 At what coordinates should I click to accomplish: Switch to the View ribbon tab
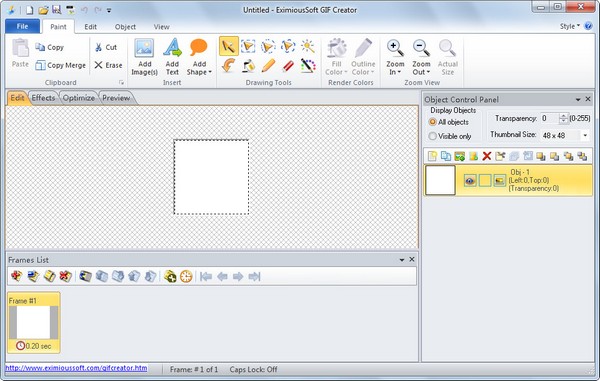[161, 27]
